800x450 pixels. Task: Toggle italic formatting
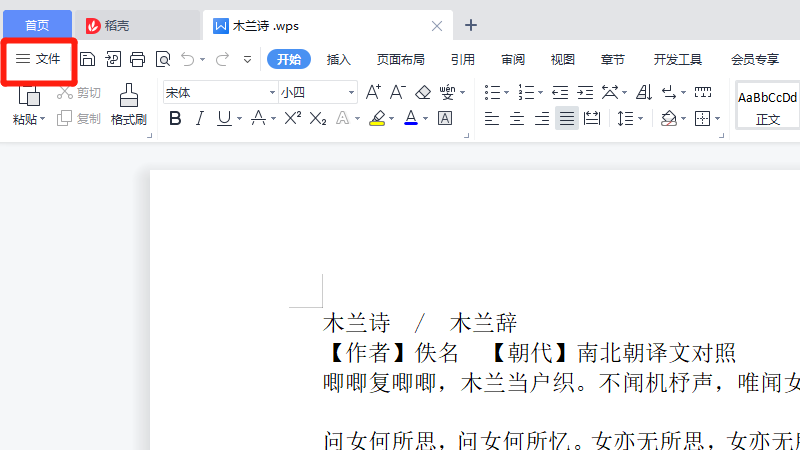[199, 119]
